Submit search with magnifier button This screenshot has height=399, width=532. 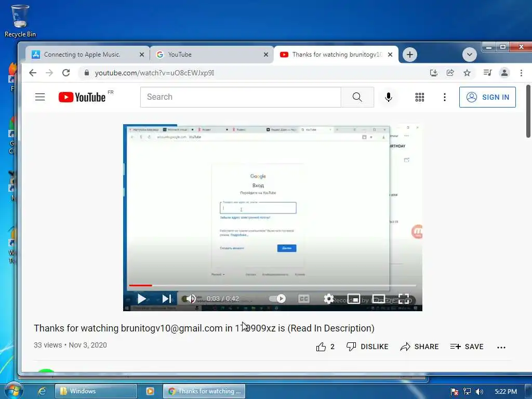[357, 97]
